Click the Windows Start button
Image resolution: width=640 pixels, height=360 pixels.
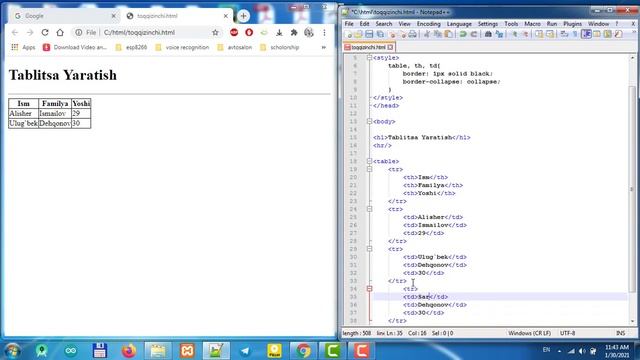(12, 351)
